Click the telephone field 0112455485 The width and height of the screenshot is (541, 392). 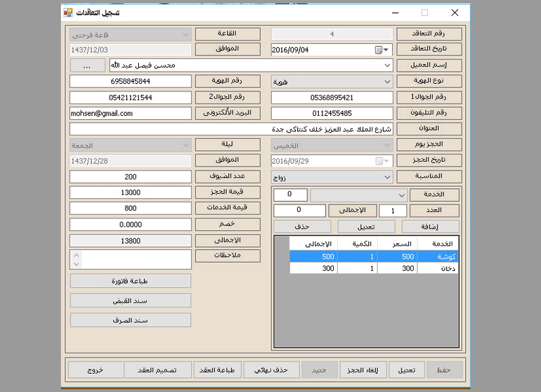coord(332,113)
